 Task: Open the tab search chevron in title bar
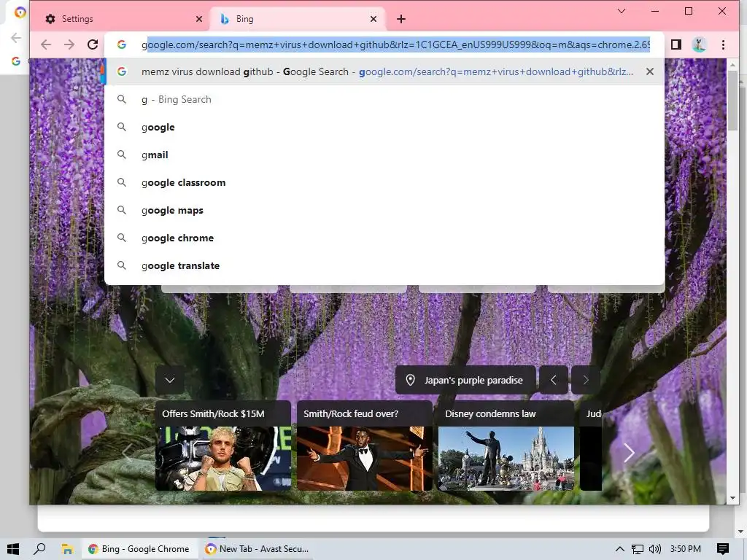click(x=622, y=11)
